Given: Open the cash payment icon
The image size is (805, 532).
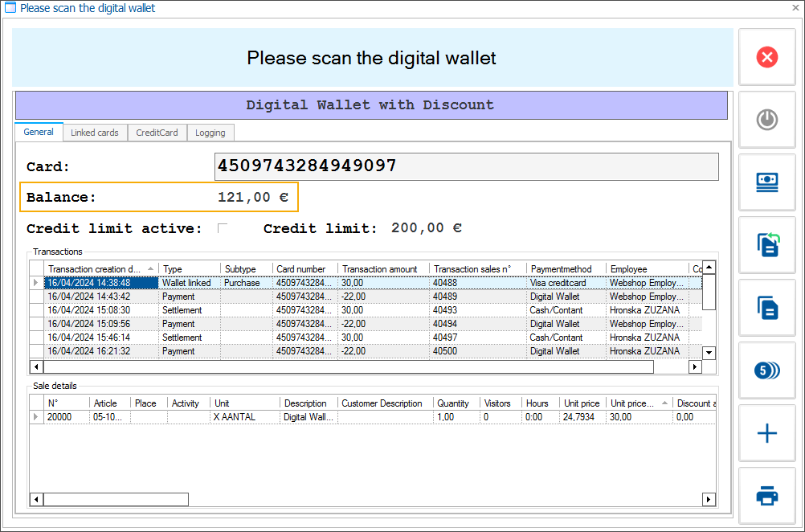Looking at the screenshot, I should pos(766,182).
